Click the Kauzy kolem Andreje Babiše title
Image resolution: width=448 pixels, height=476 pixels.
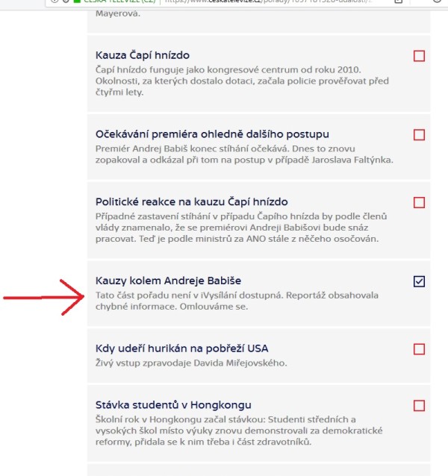pyautogui.click(x=168, y=281)
